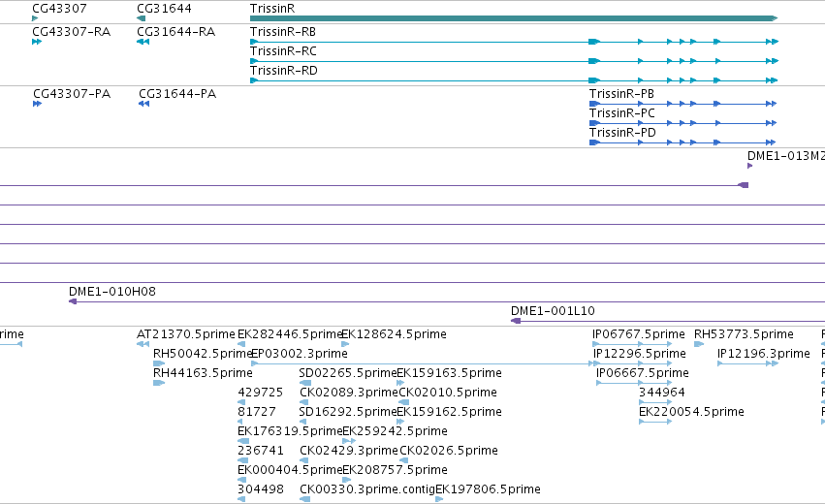The height and width of the screenshot is (504, 825).
Task: Select BAC clone DME1-001L10
Action: [x=553, y=311]
